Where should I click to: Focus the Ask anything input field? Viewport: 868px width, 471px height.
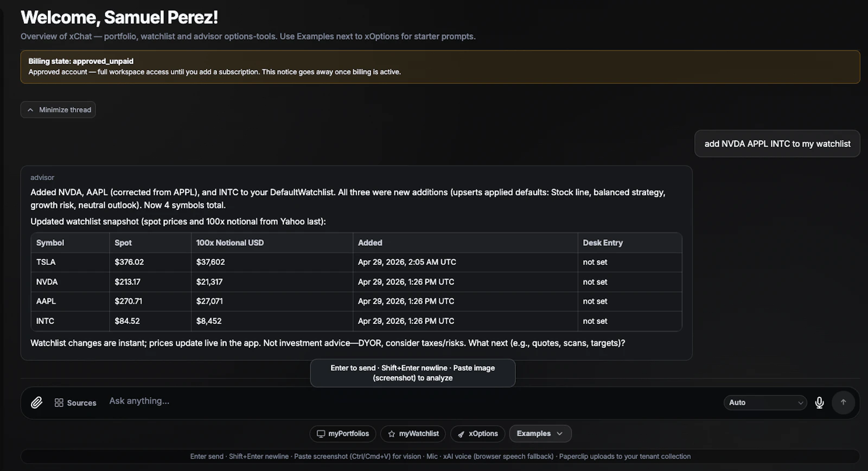(x=412, y=401)
